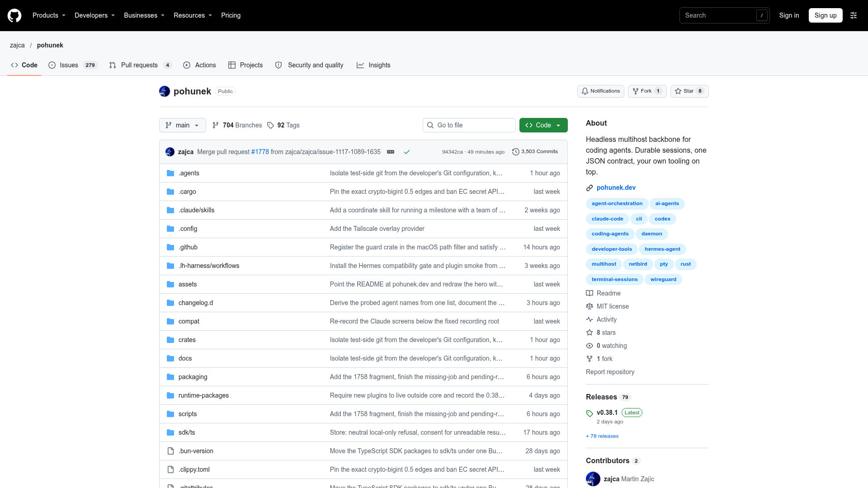Switch to the Issues tab
The width and height of the screenshot is (868, 488).
(x=73, y=65)
